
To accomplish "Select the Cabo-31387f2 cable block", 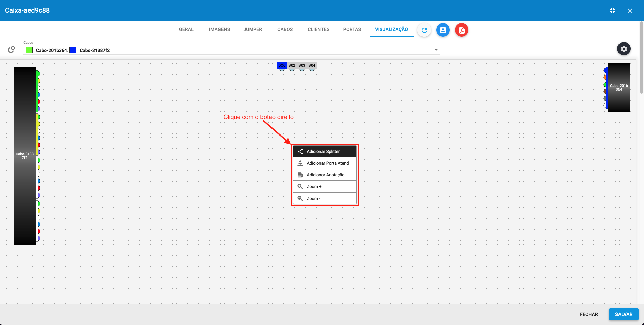I will pyautogui.click(x=24, y=155).
